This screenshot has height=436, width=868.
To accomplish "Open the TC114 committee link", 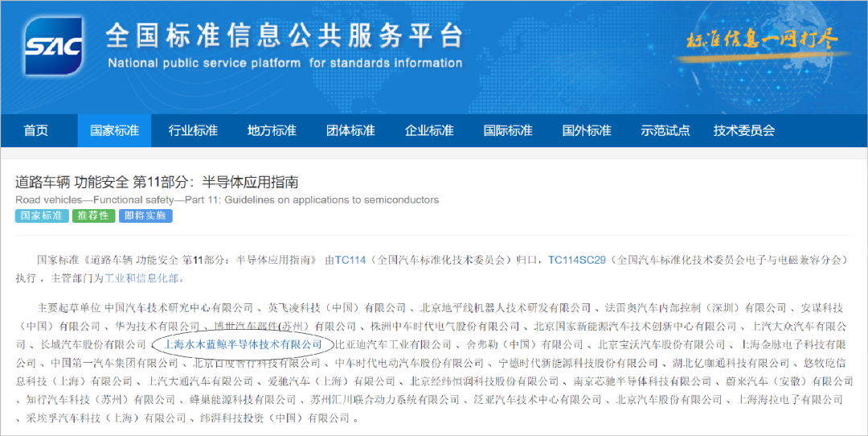I will (350, 260).
